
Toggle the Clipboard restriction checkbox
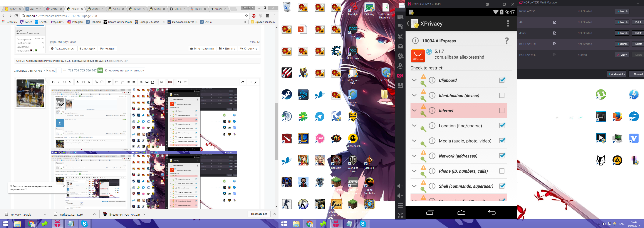pyautogui.click(x=502, y=80)
